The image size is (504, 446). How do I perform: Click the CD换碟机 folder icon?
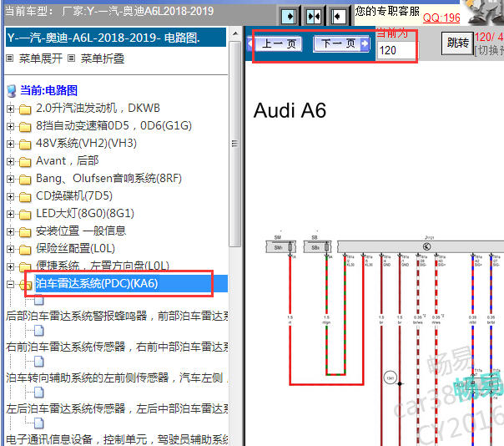click(25, 197)
